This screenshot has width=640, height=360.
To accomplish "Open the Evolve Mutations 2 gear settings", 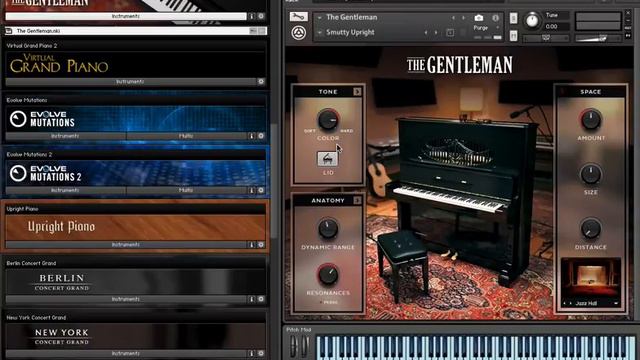I will [261, 190].
